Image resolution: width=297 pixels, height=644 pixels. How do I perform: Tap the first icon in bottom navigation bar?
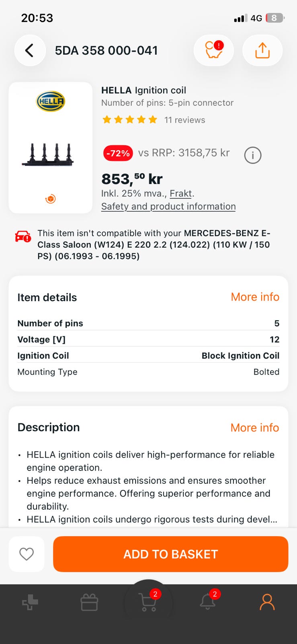30,603
